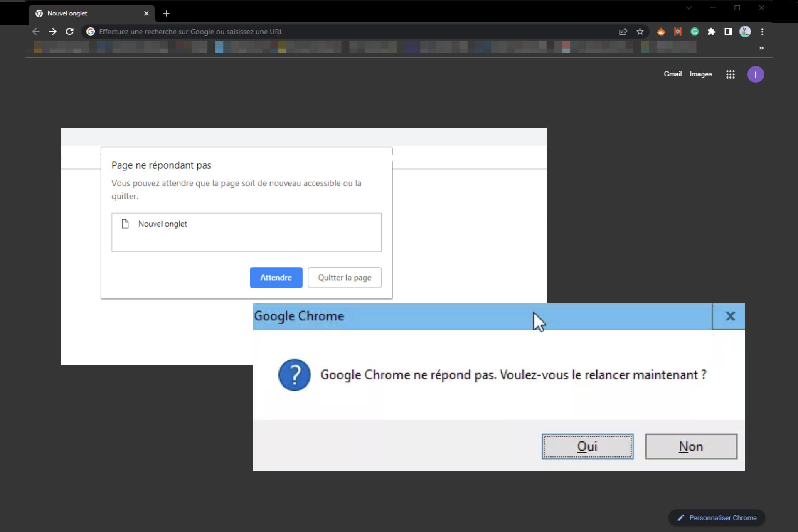Close the Google Chrome relaunch dialog
Screen dimensions: 798x532
(730, 316)
